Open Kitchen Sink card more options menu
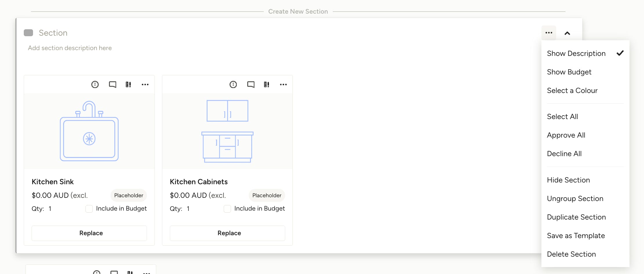644x274 pixels. pyautogui.click(x=145, y=85)
